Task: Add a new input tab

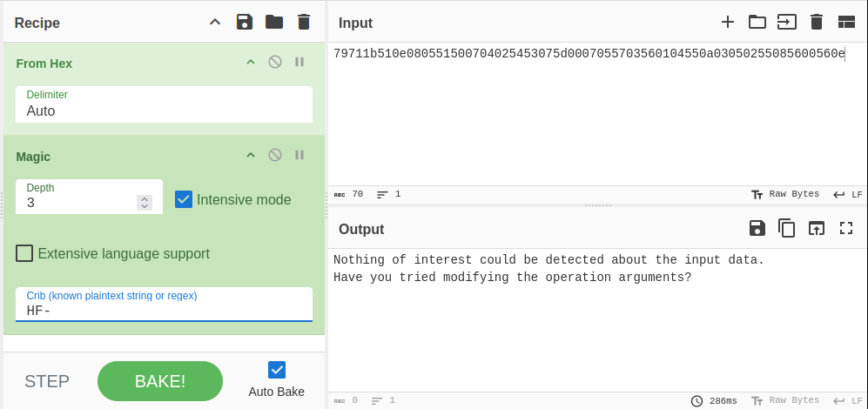Action: point(728,22)
